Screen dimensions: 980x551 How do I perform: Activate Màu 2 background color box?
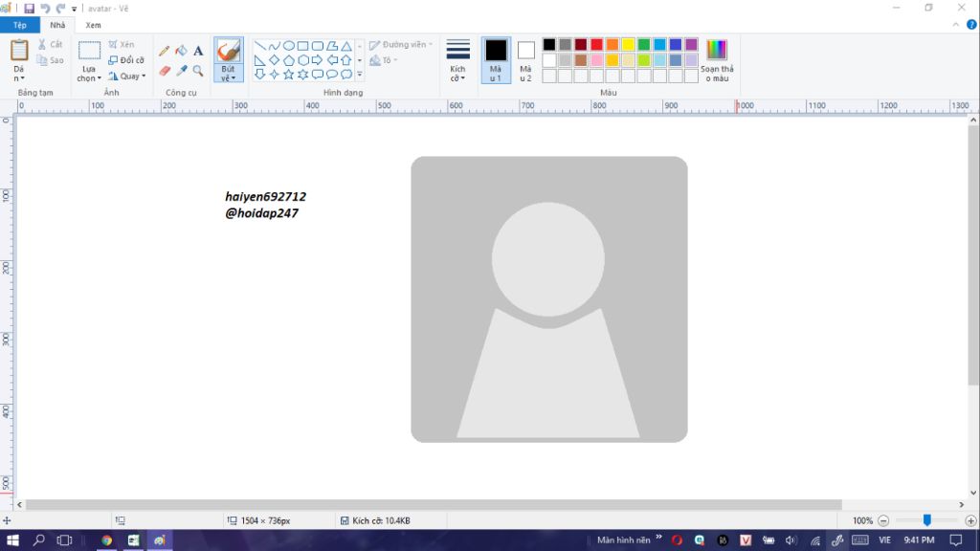(x=525, y=60)
